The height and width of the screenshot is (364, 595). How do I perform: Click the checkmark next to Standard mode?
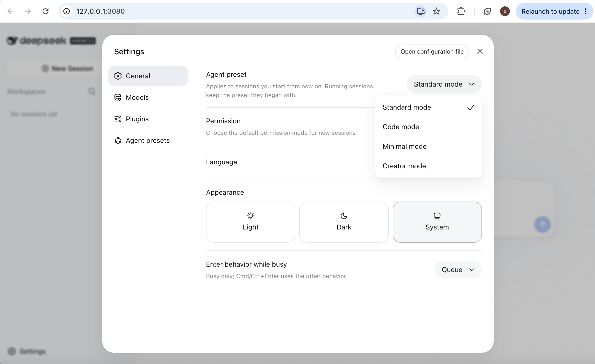(470, 107)
